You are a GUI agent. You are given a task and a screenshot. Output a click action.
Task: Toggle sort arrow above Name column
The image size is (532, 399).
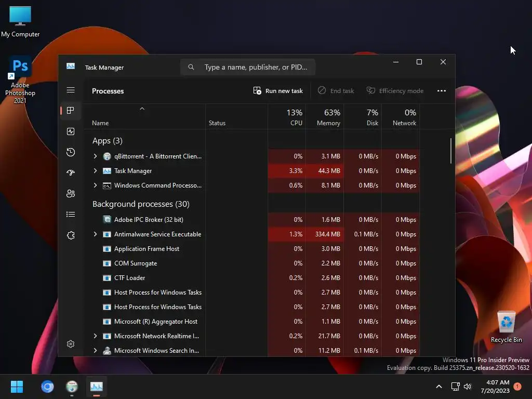(x=142, y=109)
